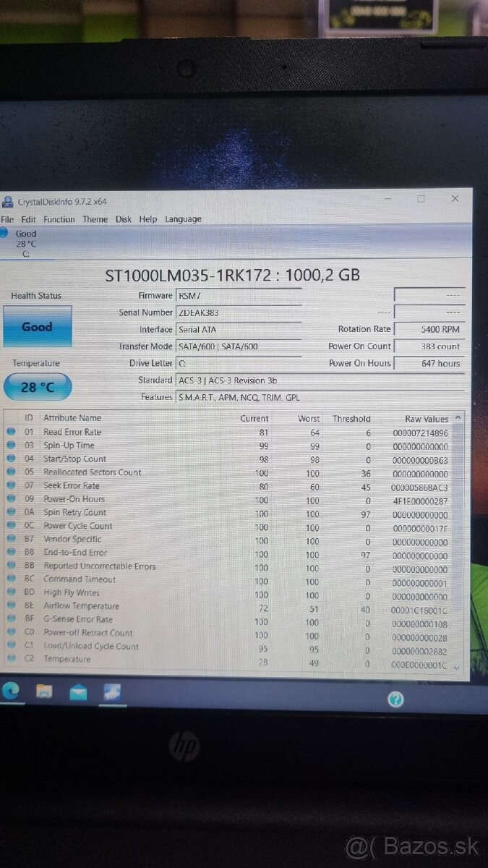Open the Mail app from the taskbar
The width and height of the screenshot is (488, 868).
click(x=78, y=693)
